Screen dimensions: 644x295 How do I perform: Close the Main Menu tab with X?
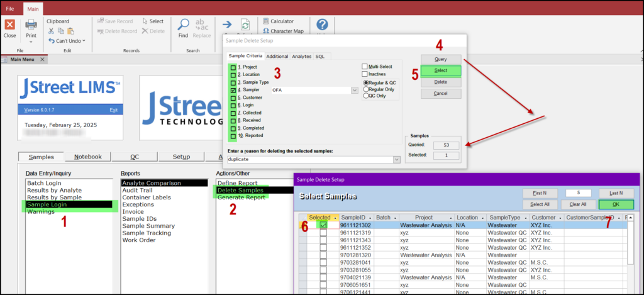click(x=42, y=60)
